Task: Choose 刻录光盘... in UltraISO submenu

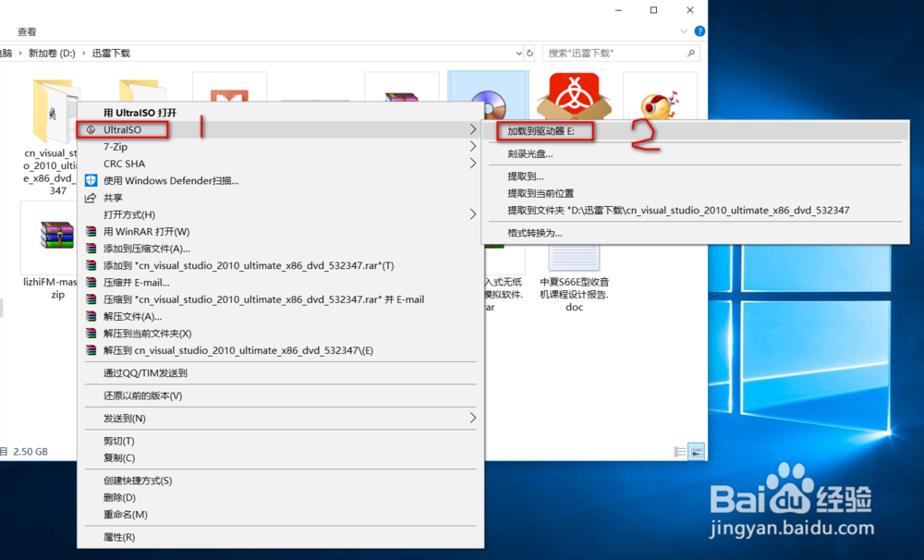Action: [x=695, y=153]
